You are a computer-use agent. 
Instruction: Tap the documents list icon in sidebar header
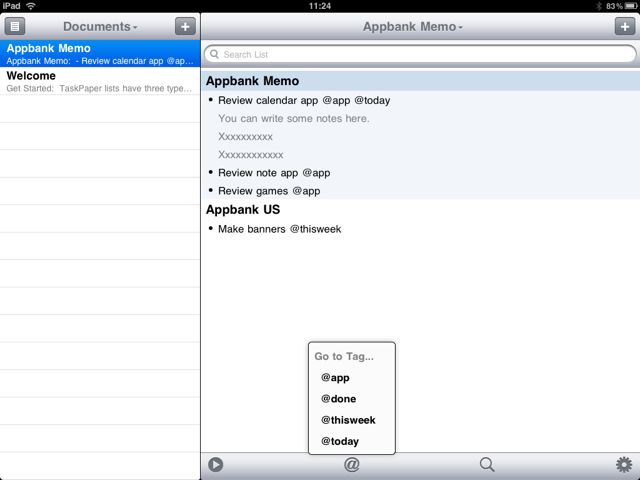coord(15,27)
